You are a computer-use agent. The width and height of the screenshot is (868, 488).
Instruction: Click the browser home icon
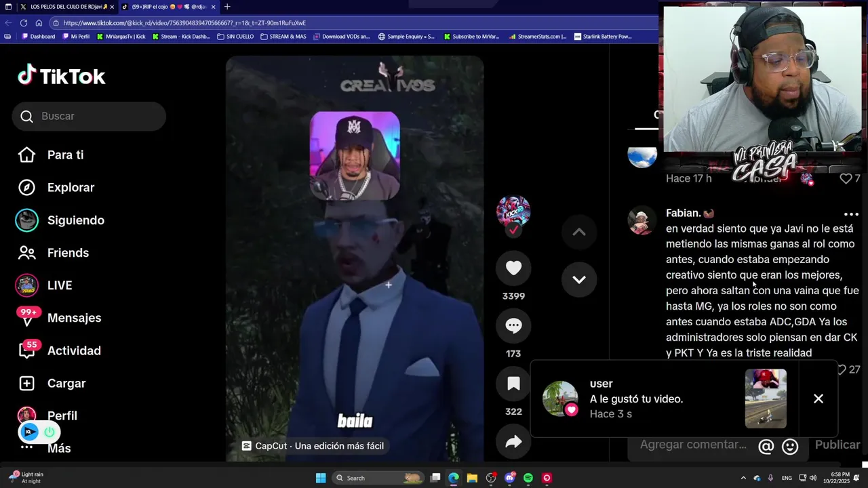(39, 23)
